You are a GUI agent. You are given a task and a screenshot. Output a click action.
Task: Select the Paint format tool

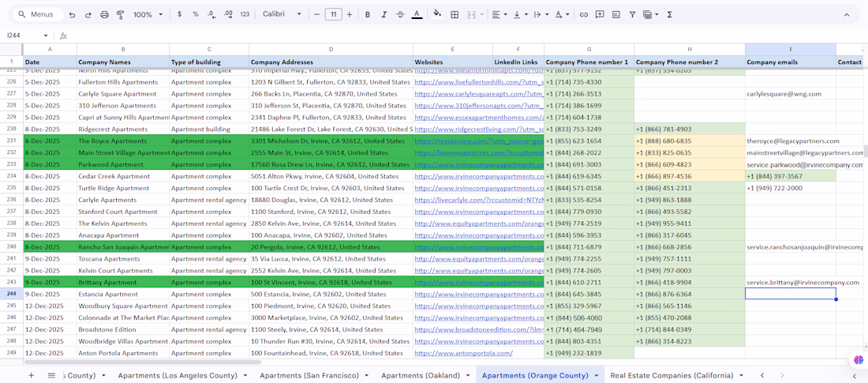click(121, 14)
